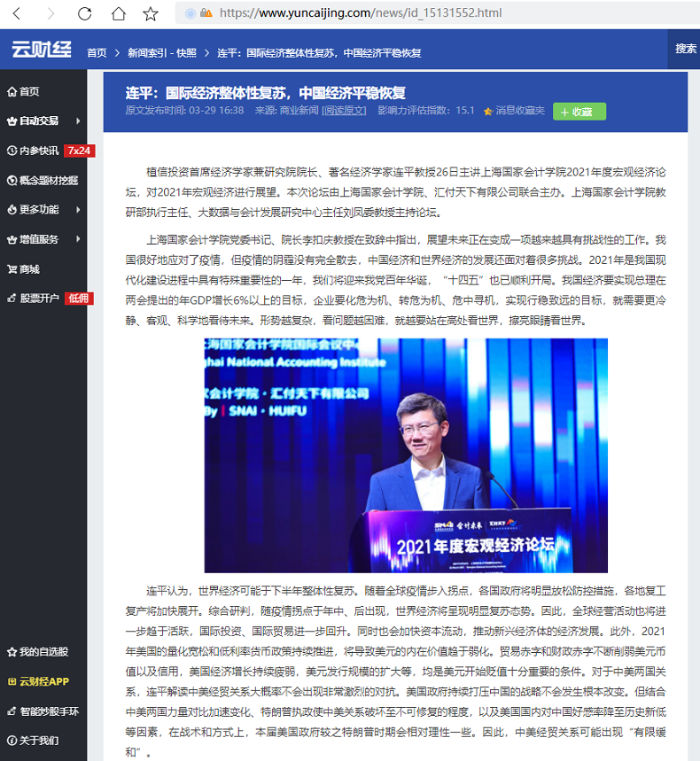
Task: Open the 阅读原文 link
Action: 344,111
